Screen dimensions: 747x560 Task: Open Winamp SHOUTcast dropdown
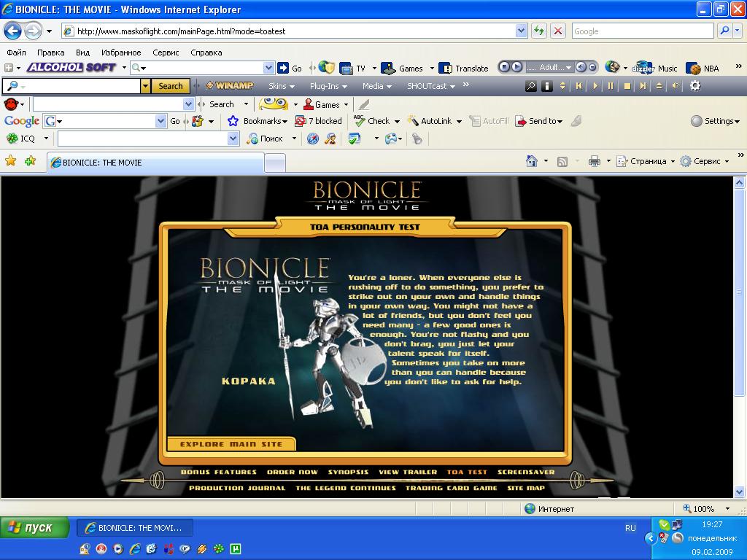point(430,86)
